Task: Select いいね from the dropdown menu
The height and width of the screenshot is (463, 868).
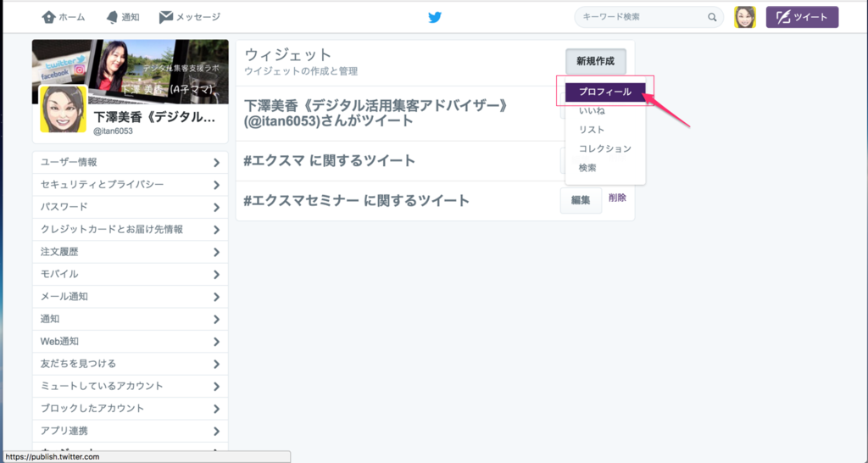Action: coord(605,111)
